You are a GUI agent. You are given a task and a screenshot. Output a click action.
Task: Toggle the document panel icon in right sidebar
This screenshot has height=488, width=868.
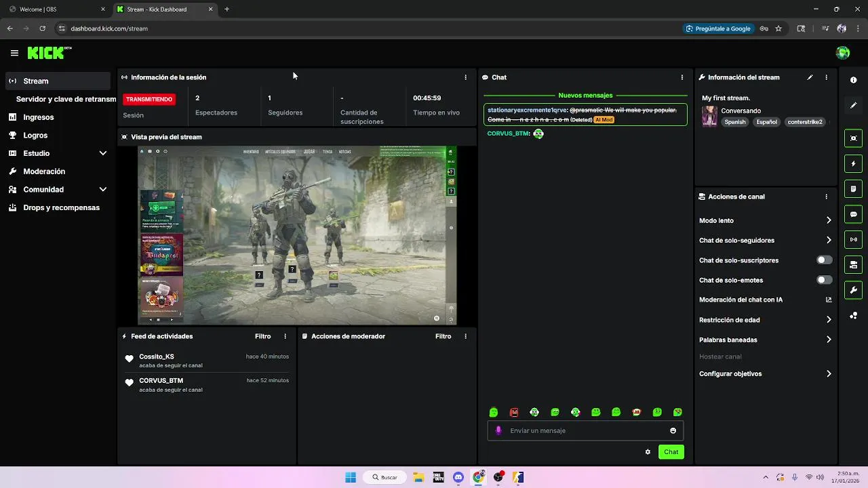click(x=853, y=188)
